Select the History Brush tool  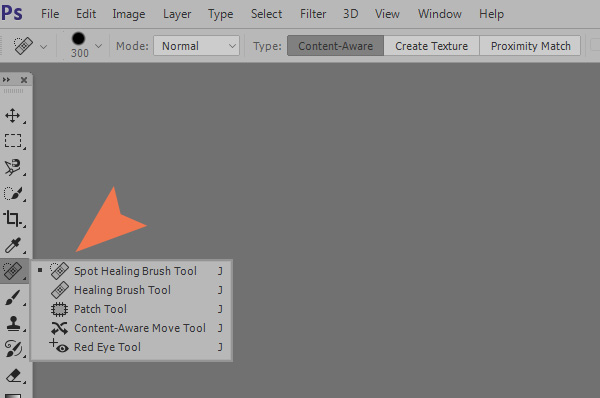click(13, 349)
